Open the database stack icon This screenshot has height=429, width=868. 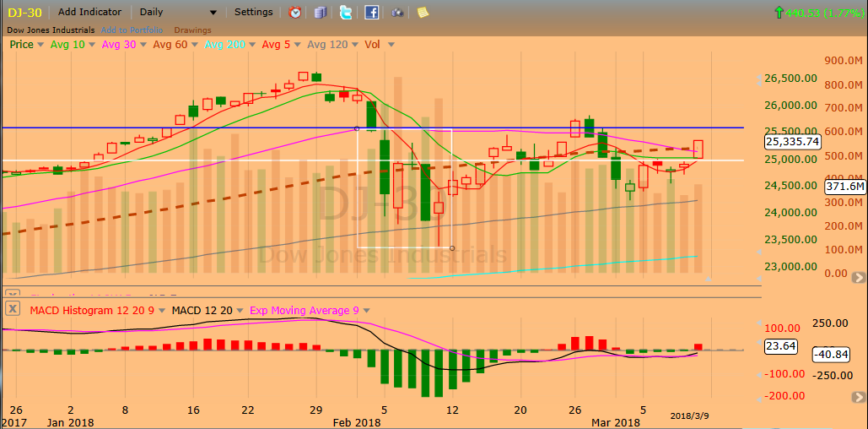[x=320, y=13]
